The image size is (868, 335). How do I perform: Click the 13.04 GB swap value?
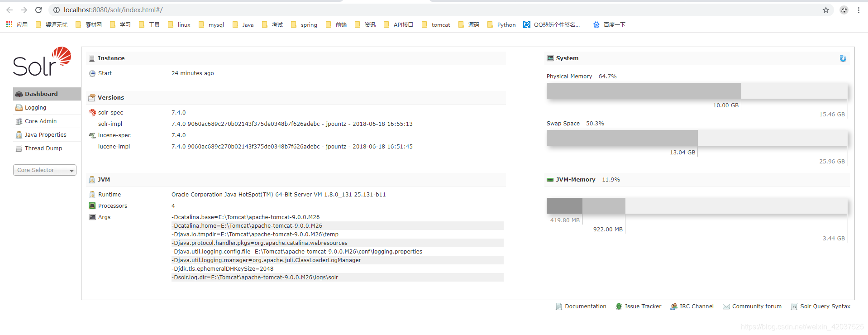(x=682, y=153)
